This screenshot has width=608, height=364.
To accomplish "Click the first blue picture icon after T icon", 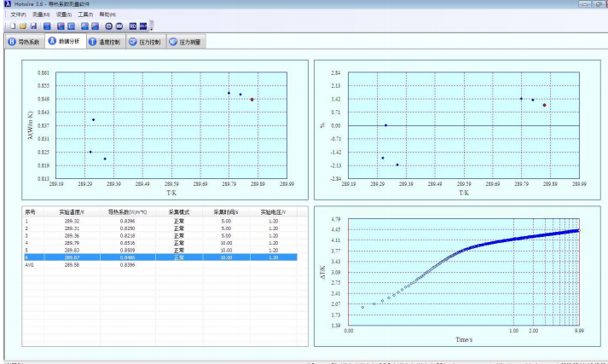I will pyautogui.click(x=84, y=26).
